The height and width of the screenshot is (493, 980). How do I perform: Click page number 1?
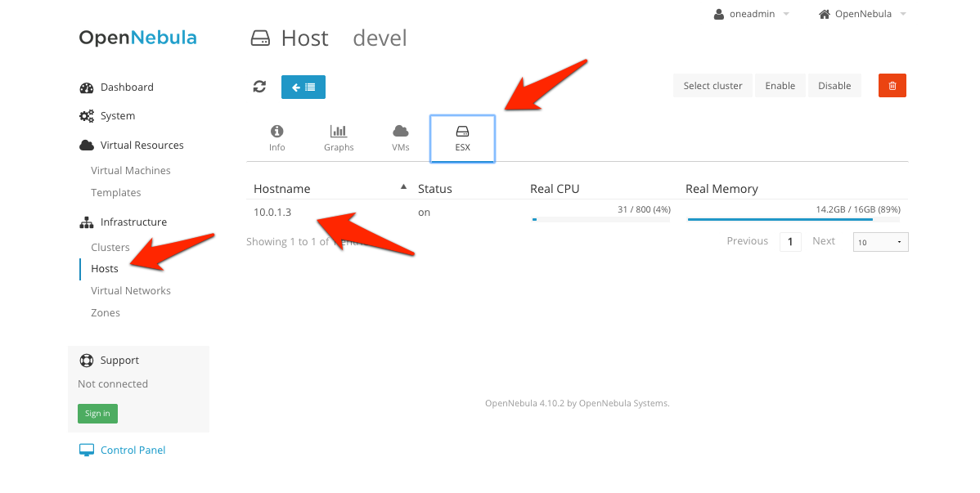[x=790, y=242]
